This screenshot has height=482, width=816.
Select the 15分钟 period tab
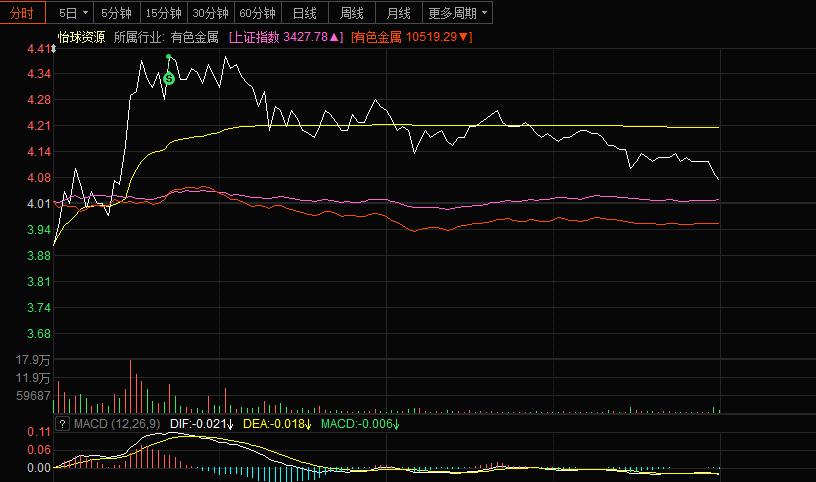point(163,13)
